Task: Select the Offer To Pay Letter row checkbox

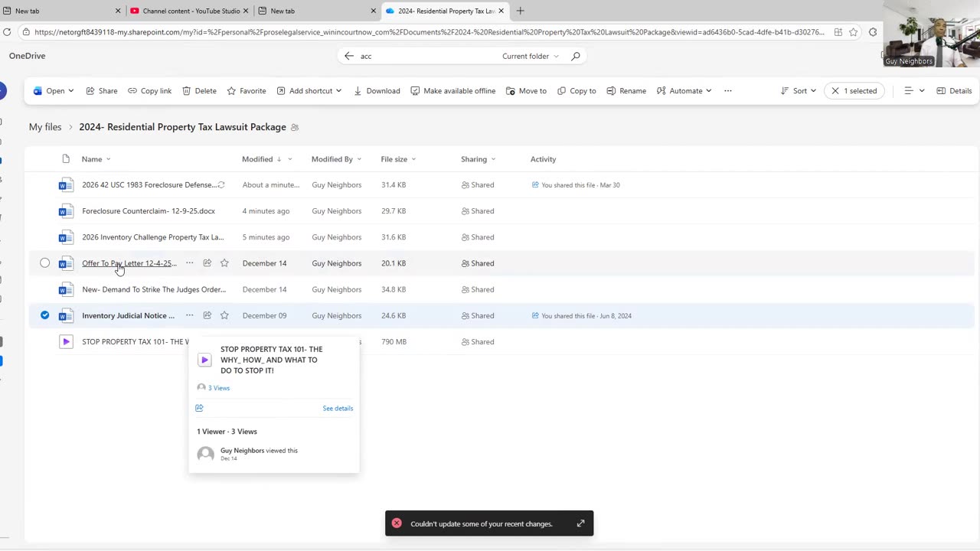Action: (x=44, y=263)
